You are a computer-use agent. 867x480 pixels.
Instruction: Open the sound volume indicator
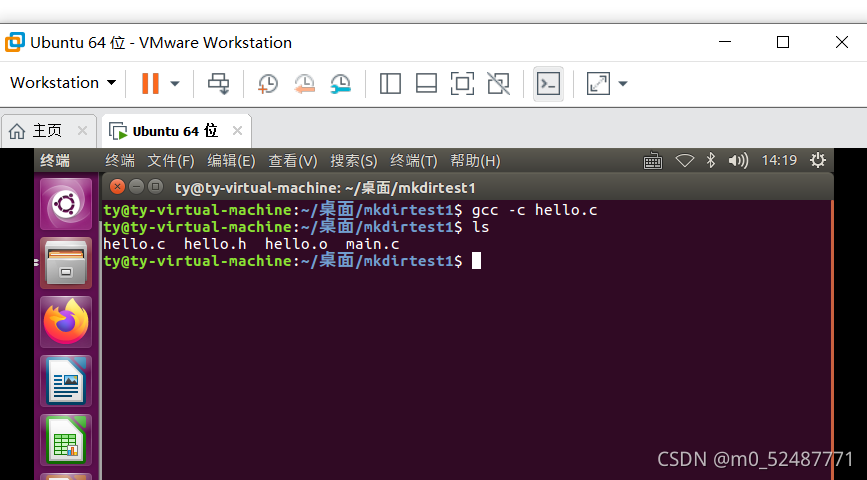click(738, 161)
